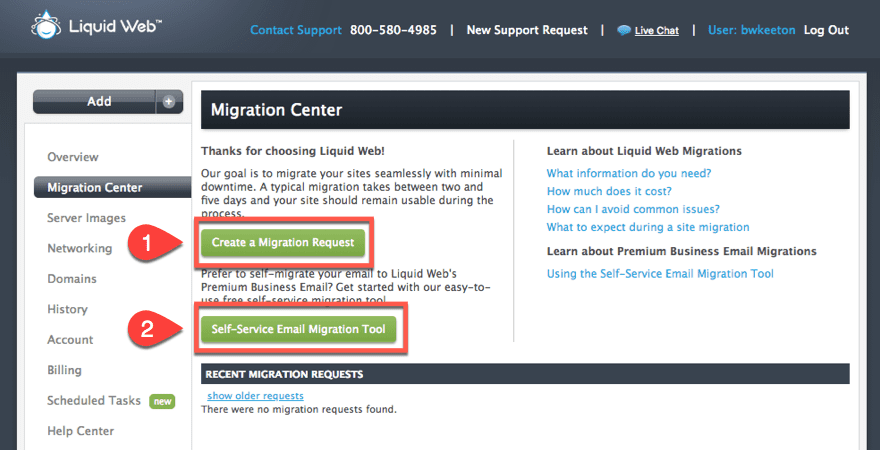Launch the Self-Service Email Migration Tool

pyautogui.click(x=299, y=329)
